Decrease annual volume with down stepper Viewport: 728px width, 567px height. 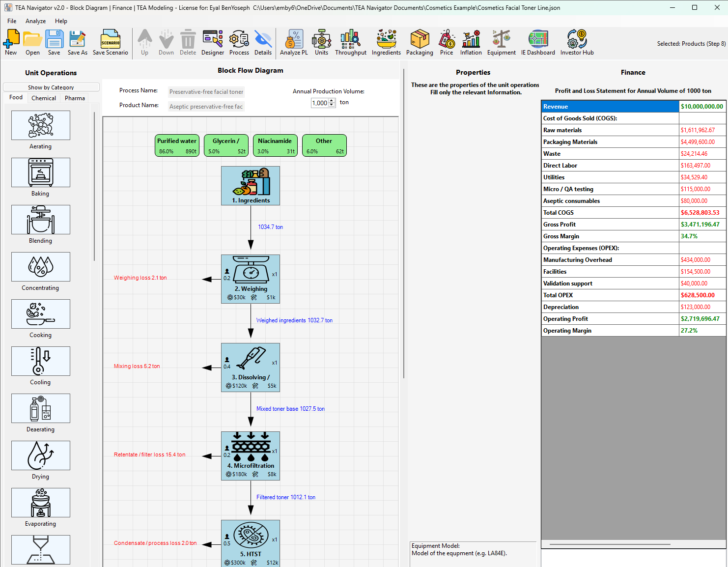coord(332,105)
